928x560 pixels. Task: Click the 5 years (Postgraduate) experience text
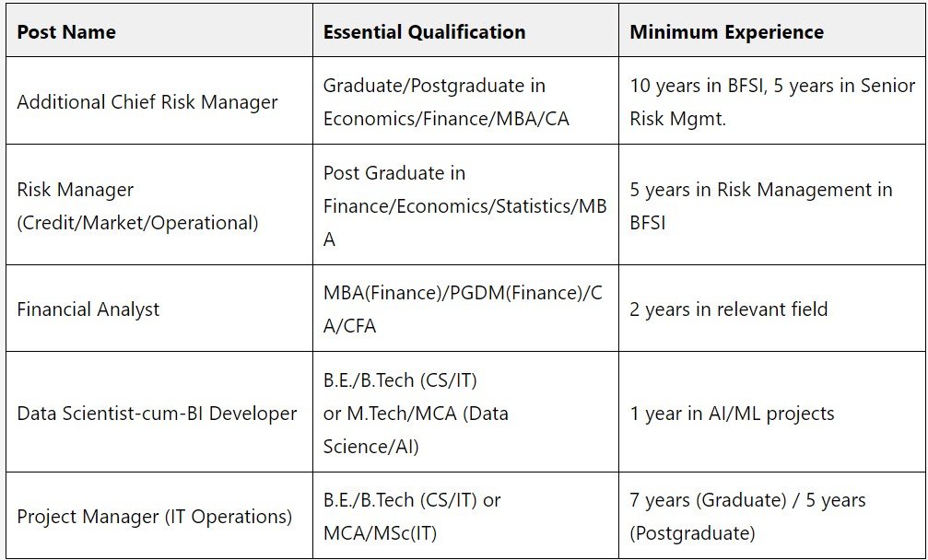tap(692, 533)
